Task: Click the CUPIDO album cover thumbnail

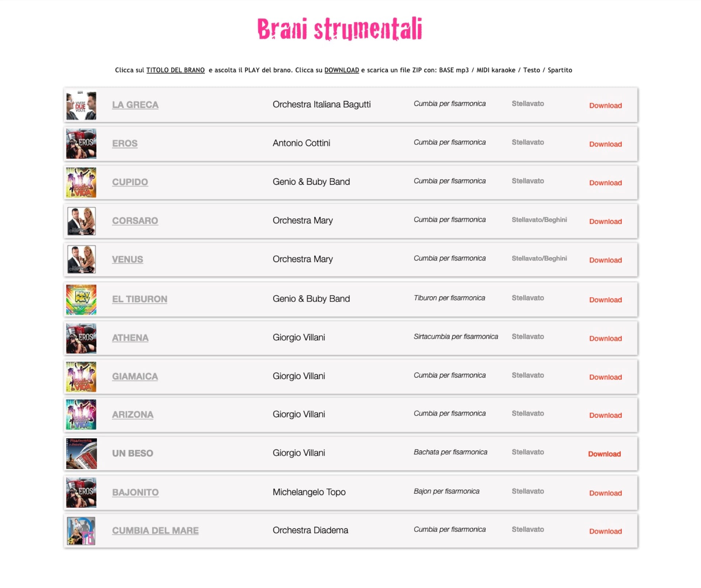Action: point(81,182)
